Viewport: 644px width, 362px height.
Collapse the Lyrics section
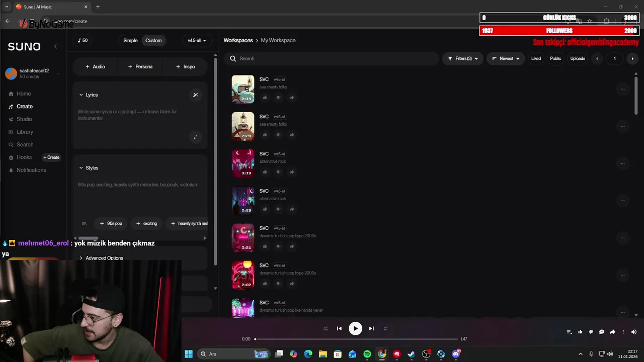pyautogui.click(x=88, y=95)
